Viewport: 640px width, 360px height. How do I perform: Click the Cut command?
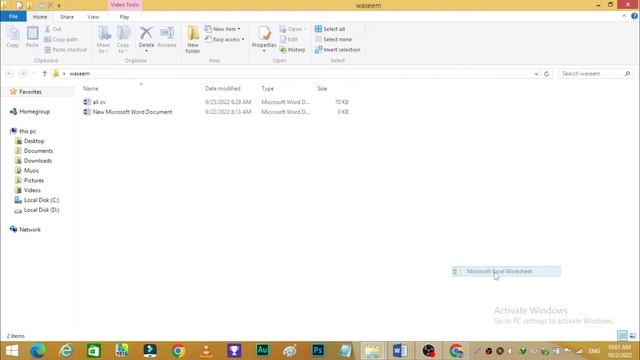[x=53, y=29]
